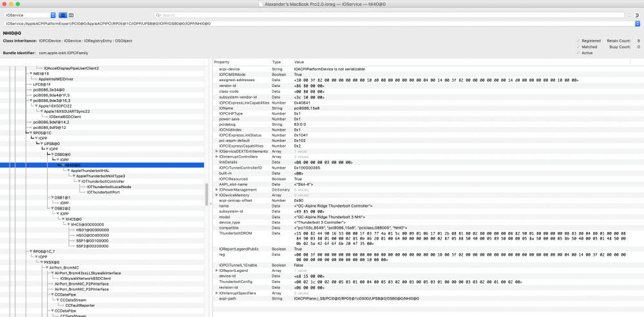Screen dimensions: 644x317
Task: Select the IOThunderboltPort tree entry
Action: coord(103,192)
